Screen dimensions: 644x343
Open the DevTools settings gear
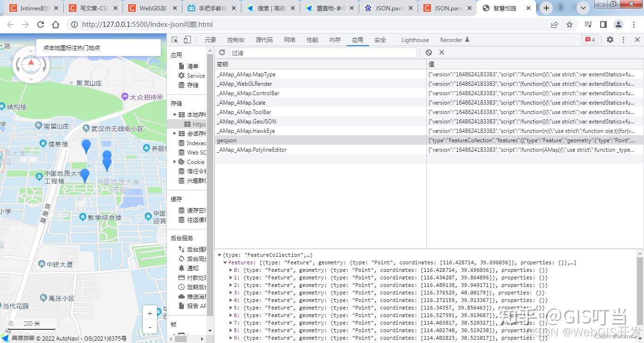tap(610, 40)
